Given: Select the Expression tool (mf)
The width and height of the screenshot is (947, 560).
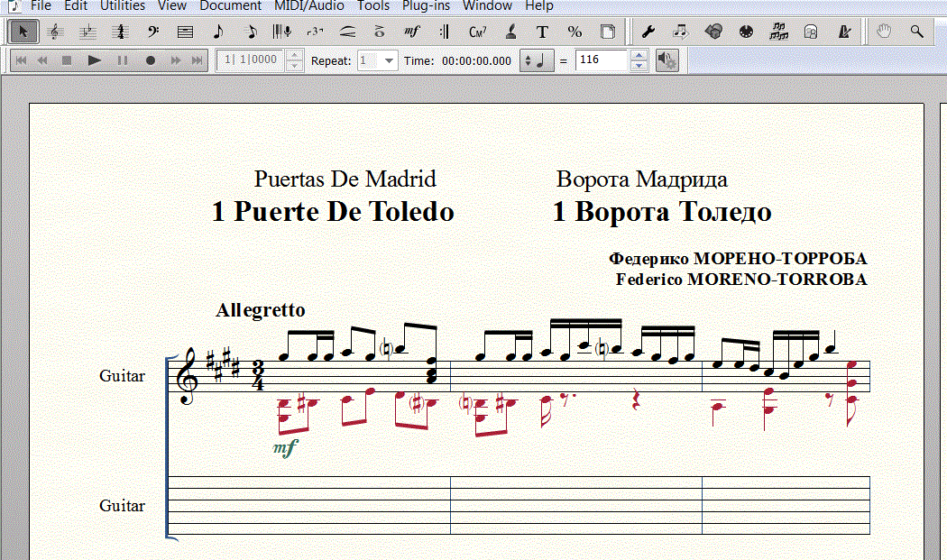Looking at the screenshot, I should tap(412, 32).
